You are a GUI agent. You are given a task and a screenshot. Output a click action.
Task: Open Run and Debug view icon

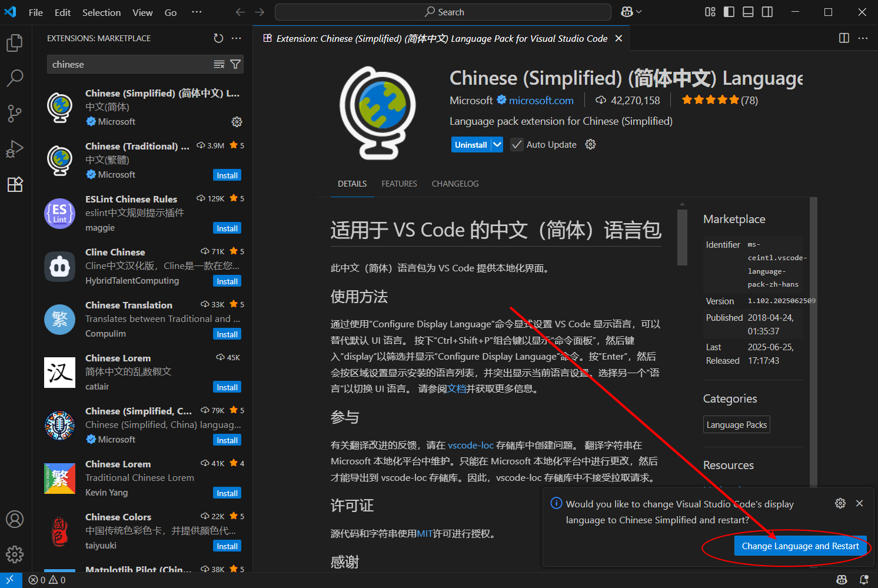click(x=15, y=149)
